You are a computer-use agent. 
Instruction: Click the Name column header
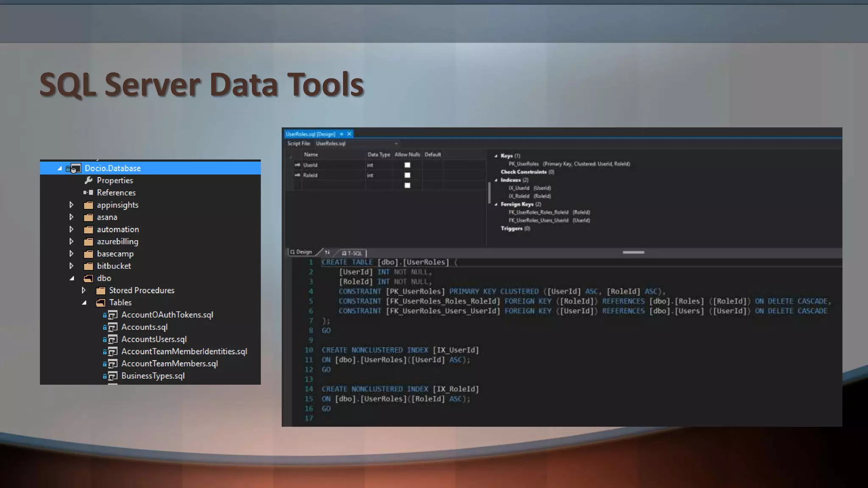[x=333, y=155]
